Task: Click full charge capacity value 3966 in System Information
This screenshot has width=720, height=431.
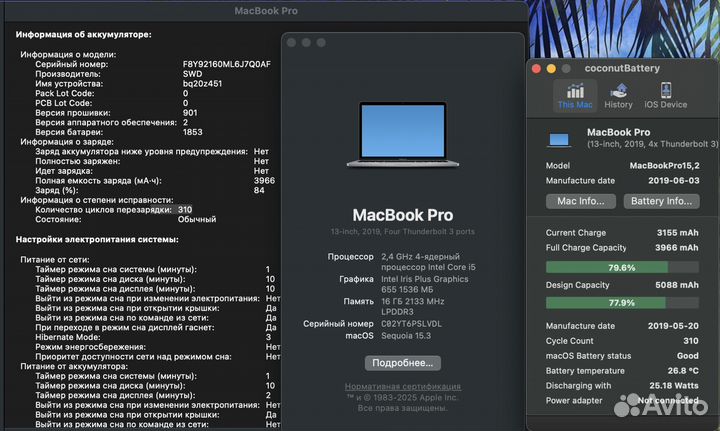Action: [x=264, y=181]
